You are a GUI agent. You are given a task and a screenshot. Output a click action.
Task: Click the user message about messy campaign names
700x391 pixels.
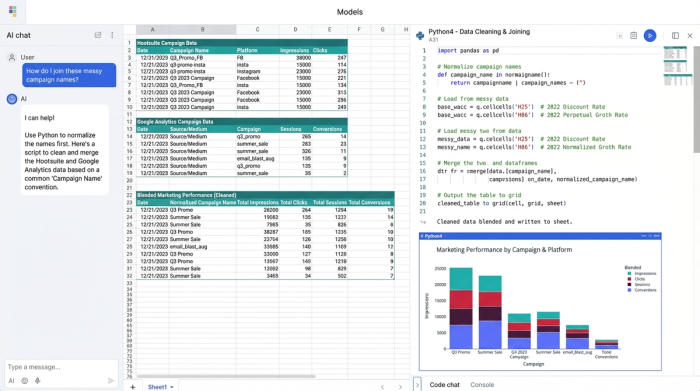(x=69, y=75)
